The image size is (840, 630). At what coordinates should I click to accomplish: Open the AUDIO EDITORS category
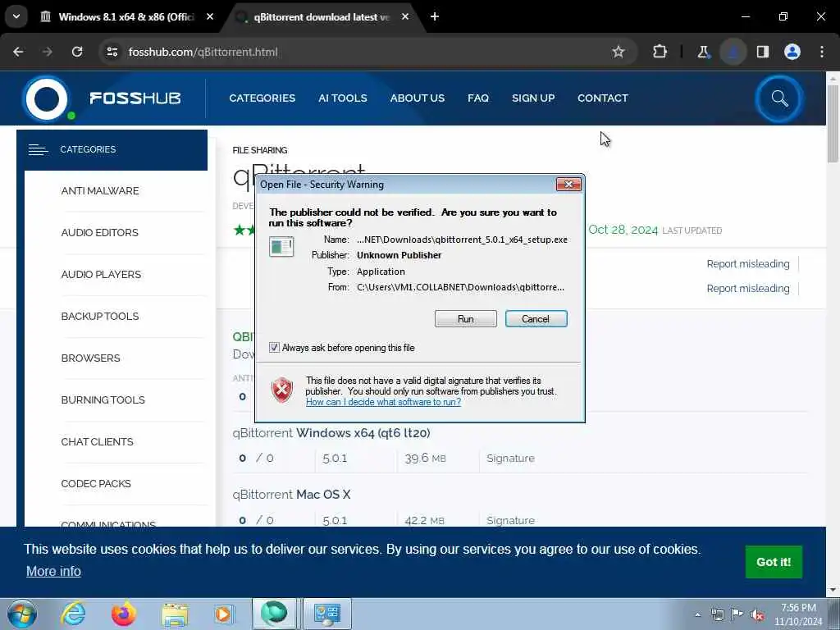coord(99,232)
